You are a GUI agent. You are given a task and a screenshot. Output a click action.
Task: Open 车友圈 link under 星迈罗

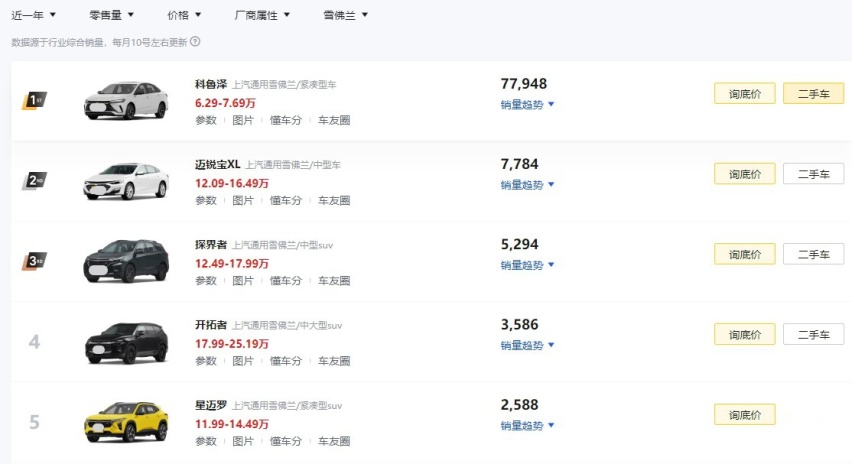click(334, 441)
